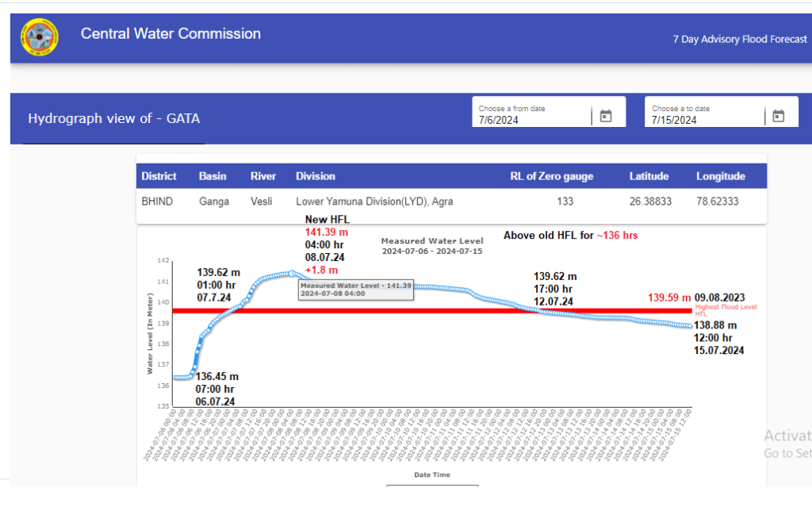
Task: Open the from-date calendar picker icon
Action: point(606,116)
